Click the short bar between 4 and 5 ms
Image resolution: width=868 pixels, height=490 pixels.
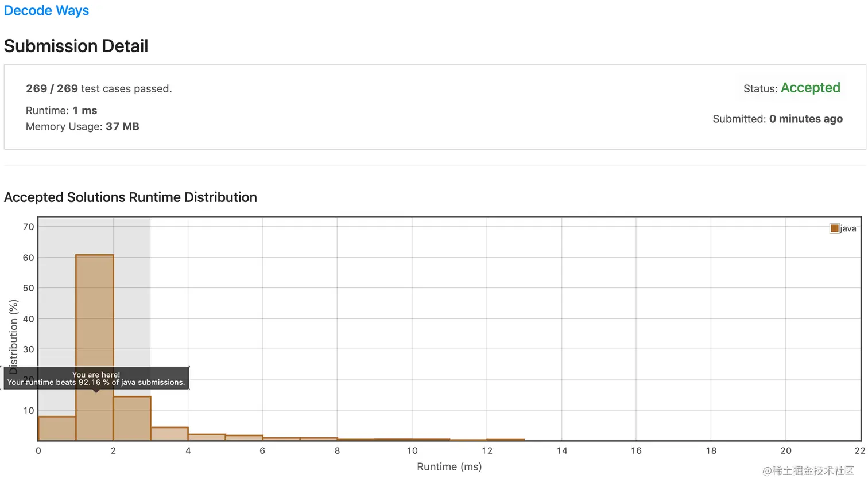207,437
